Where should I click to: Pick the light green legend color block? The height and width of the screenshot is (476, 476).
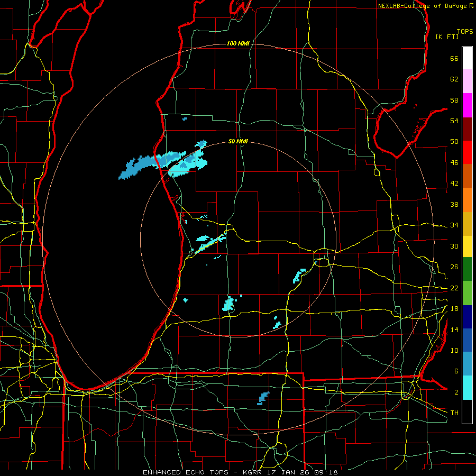(467, 292)
